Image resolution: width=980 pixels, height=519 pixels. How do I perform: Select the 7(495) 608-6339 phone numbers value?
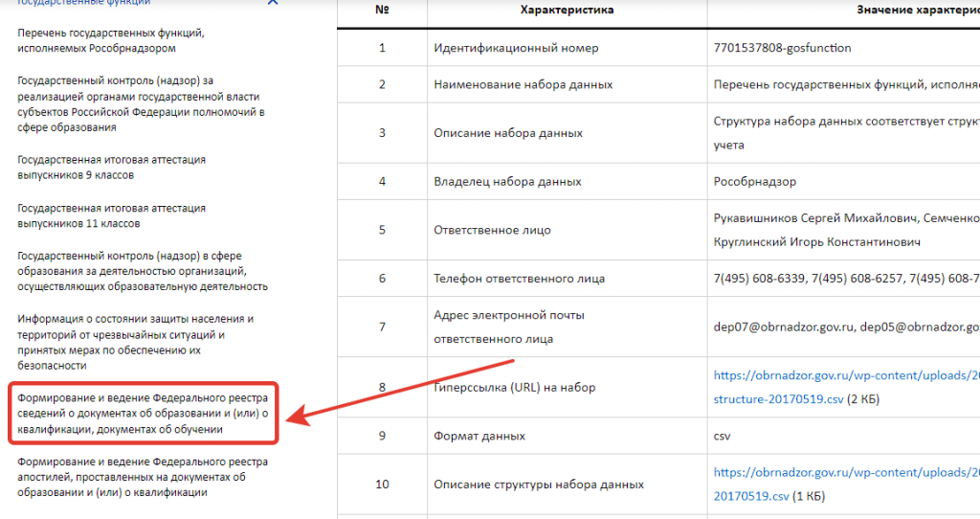tap(846, 279)
